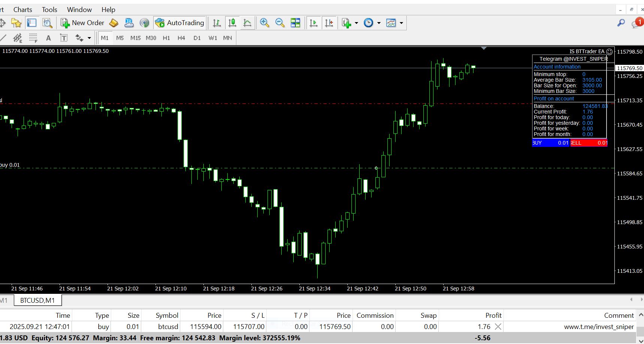Select the Fibonacci retracement tool
Image resolution: width=644 pixels, height=344 pixels.
[33, 38]
